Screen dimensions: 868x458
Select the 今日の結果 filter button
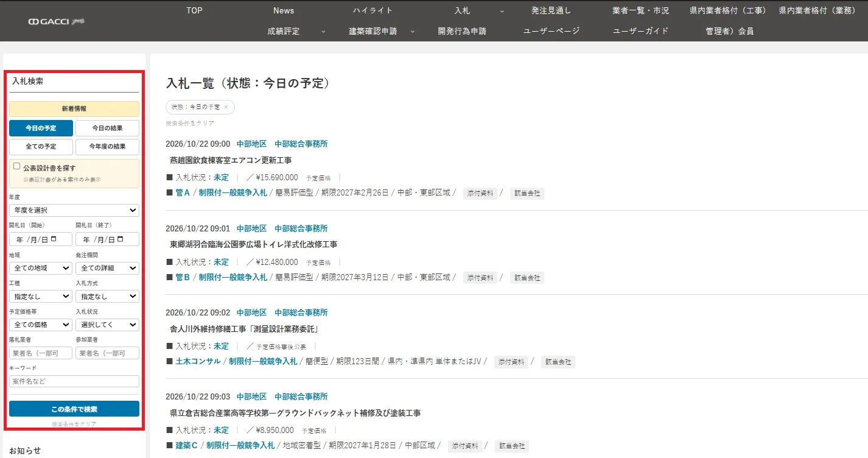107,128
